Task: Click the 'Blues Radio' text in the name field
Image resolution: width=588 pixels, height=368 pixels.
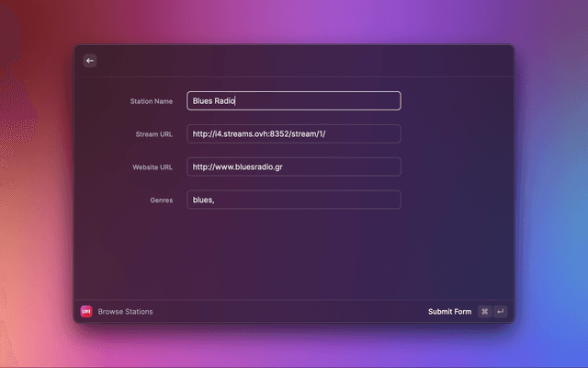Action: (x=214, y=101)
